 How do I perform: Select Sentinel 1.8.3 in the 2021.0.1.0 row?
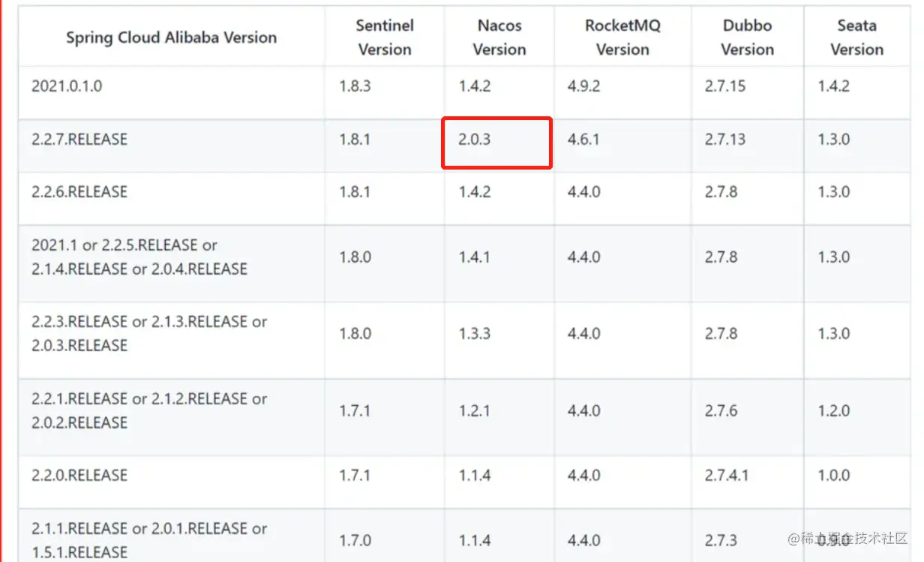(385, 92)
